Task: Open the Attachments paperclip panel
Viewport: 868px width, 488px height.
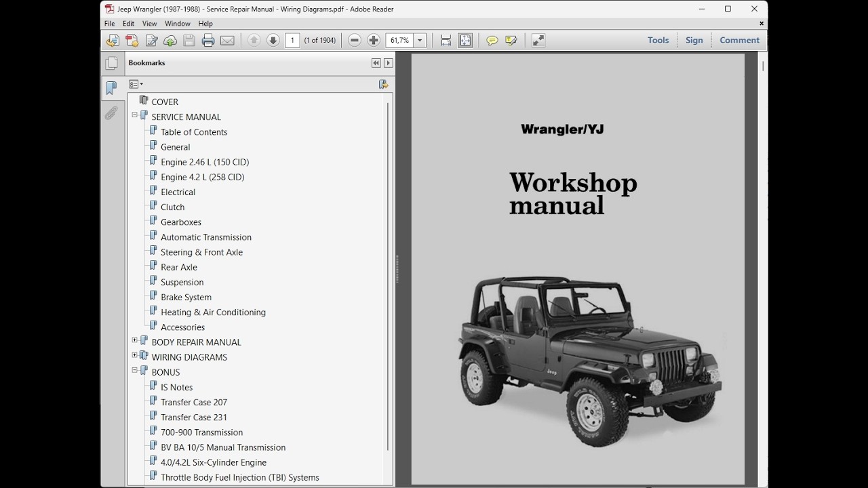Action: pos(111,113)
